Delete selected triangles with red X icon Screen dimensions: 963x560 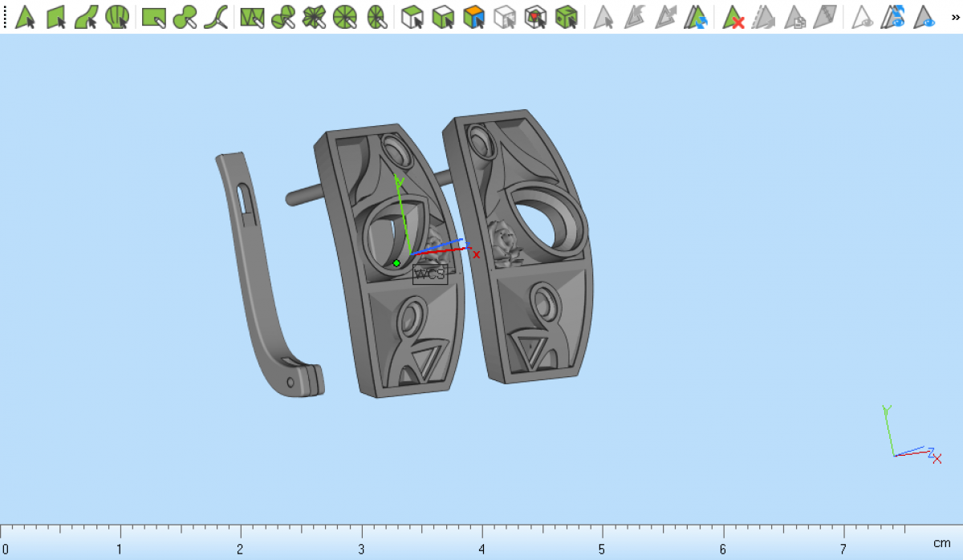tap(733, 17)
